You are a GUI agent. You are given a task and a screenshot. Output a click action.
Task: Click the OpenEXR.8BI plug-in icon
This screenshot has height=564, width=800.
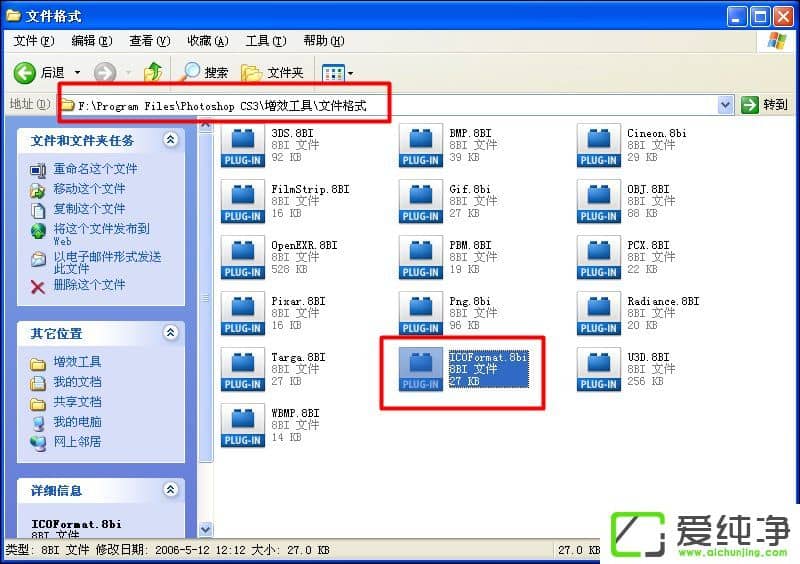[x=242, y=257]
